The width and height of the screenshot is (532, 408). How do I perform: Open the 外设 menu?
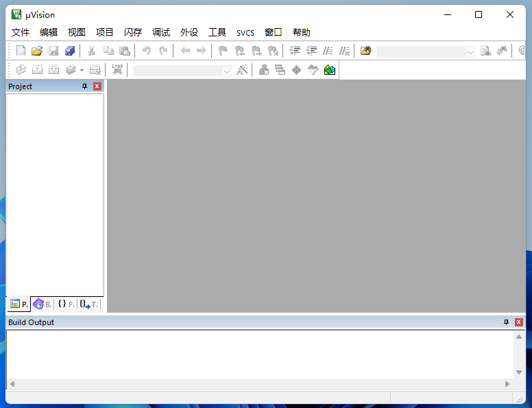point(189,32)
